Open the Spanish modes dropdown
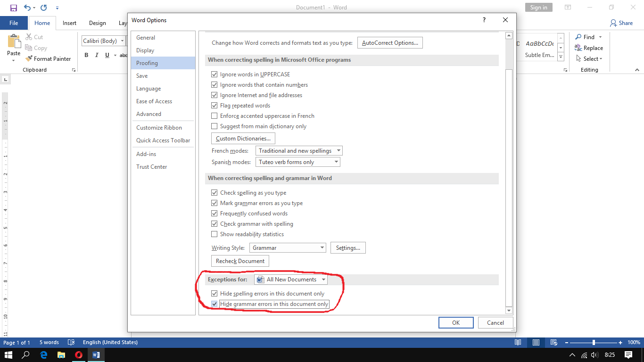Image resolution: width=644 pixels, height=362 pixels. (x=297, y=162)
